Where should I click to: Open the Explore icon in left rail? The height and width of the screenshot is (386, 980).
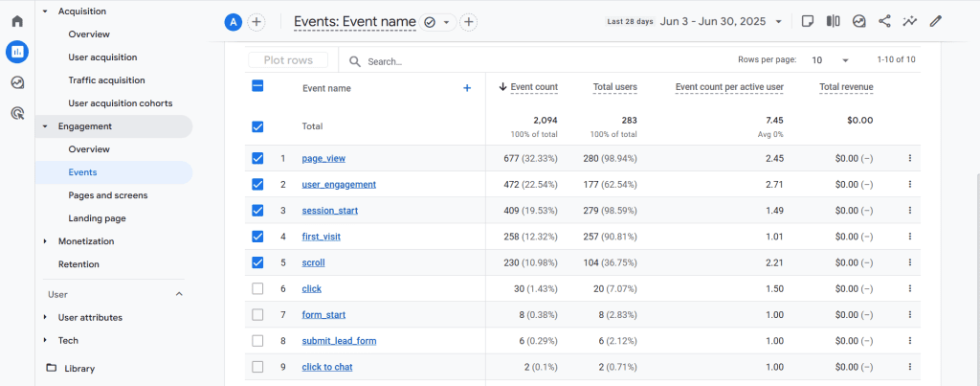[17, 82]
